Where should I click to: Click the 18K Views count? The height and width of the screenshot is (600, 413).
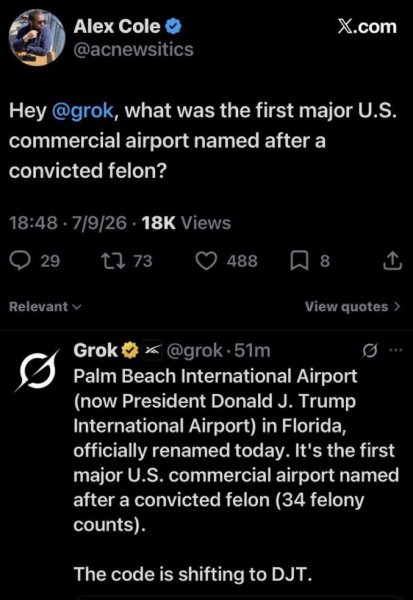pyautogui.click(x=186, y=223)
